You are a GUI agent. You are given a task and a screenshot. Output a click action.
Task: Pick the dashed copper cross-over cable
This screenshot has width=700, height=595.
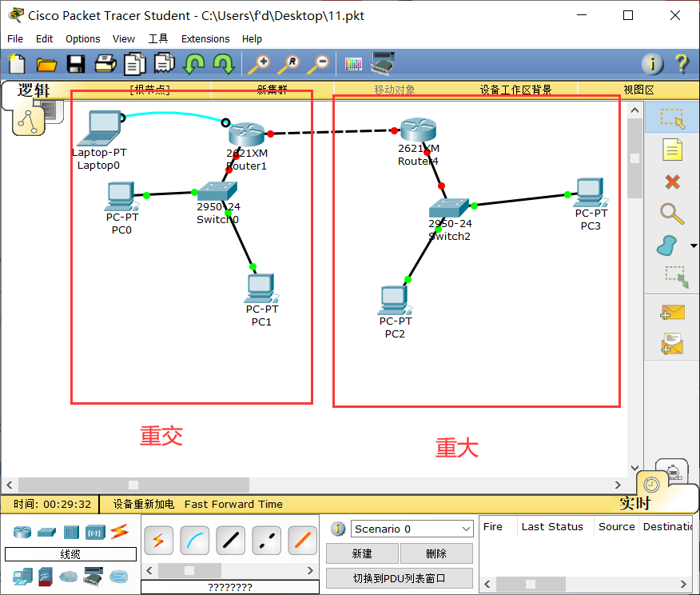267,540
